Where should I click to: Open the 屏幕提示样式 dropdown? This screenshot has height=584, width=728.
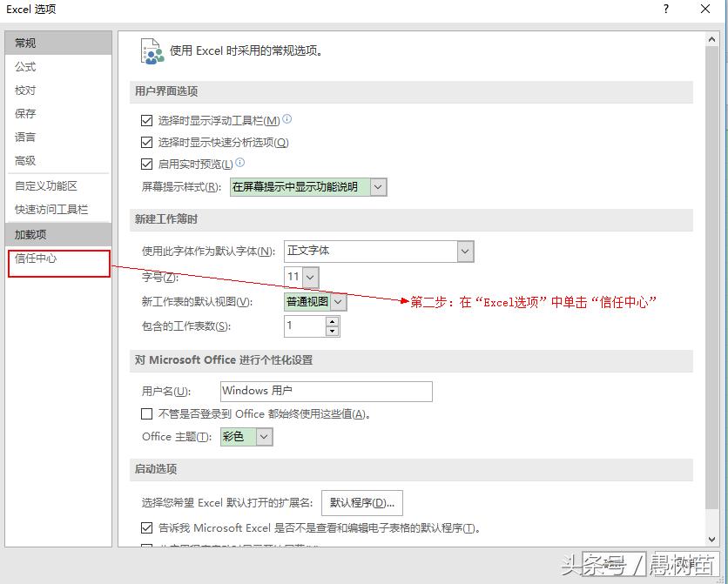378,186
